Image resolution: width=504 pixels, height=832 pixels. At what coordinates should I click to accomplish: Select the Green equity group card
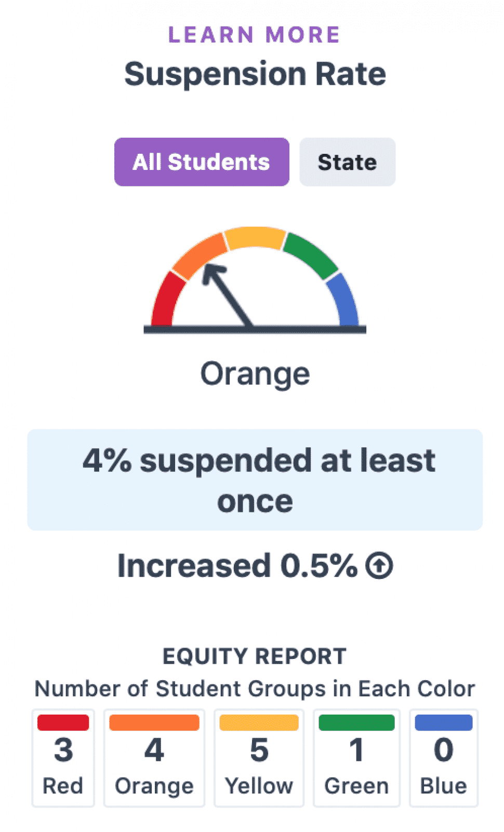pos(356,758)
